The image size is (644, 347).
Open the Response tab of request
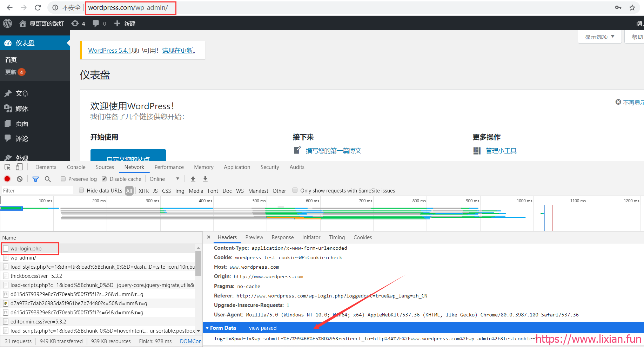283,237
